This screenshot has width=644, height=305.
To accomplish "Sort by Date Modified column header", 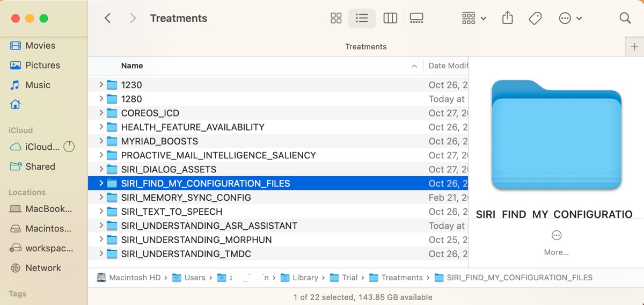I will point(448,66).
